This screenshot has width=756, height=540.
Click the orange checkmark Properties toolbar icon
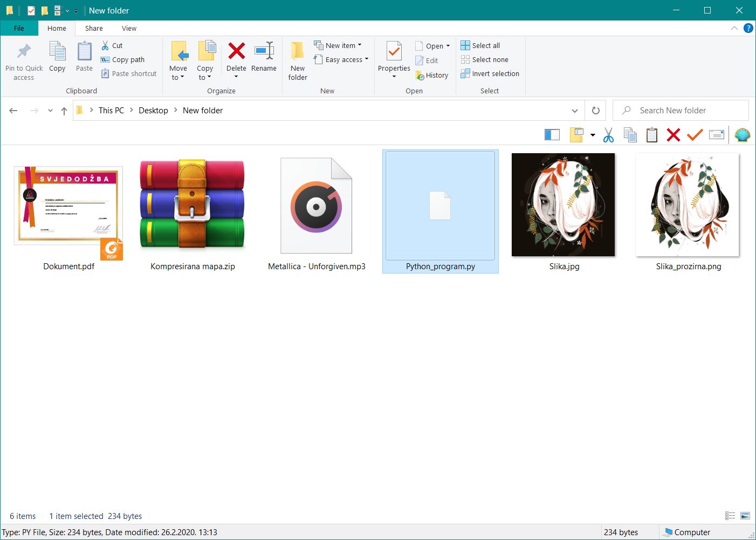pos(695,135)
